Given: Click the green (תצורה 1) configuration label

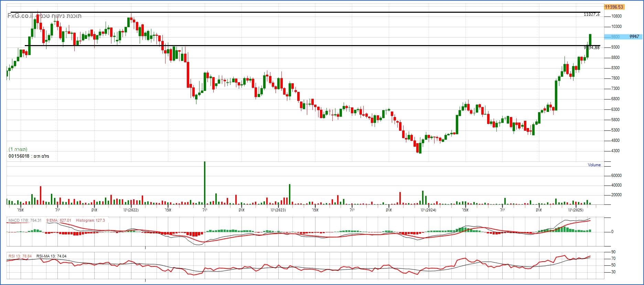Looking at the screenshot, I should pos(18,149).
